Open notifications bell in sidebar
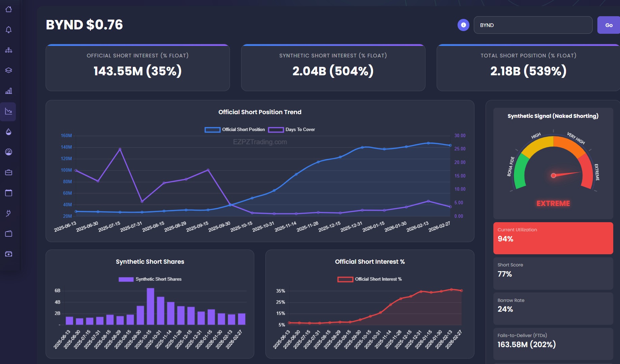Image resolution: width=620 pixels, height=364 pixels. 9,30
